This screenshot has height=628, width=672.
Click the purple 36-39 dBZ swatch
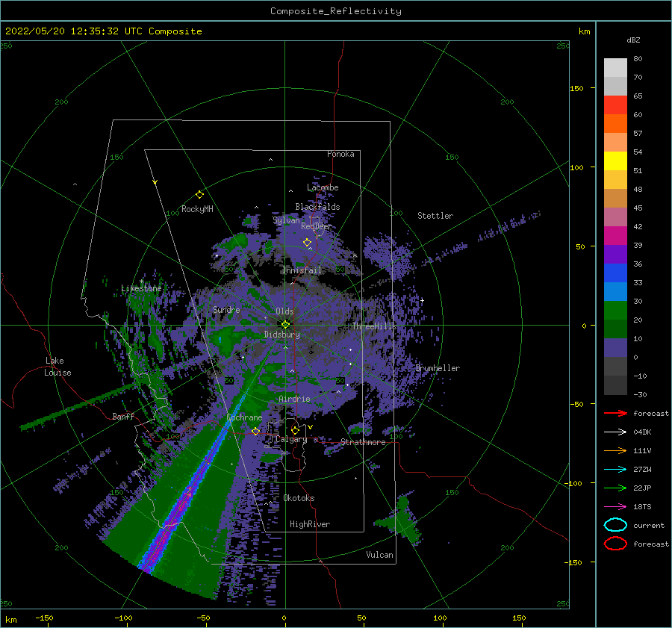(x=615, y=254)
